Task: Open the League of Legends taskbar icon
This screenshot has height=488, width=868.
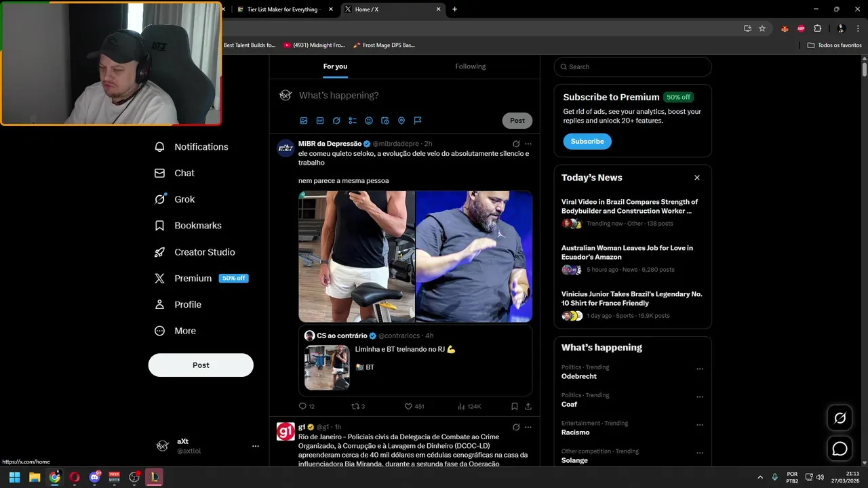Action: (x=155, y=476)
